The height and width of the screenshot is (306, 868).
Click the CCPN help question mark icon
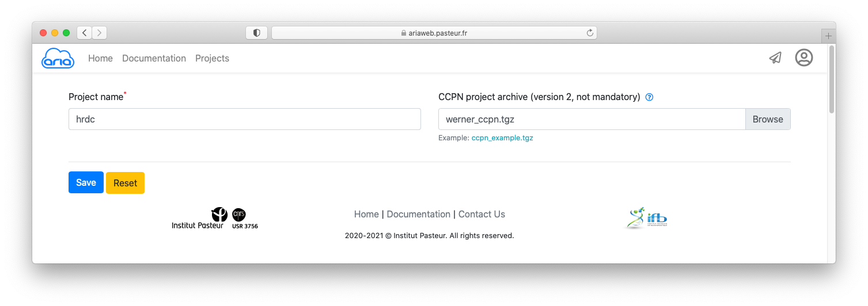pyautogui.click(x=650, y=97)
